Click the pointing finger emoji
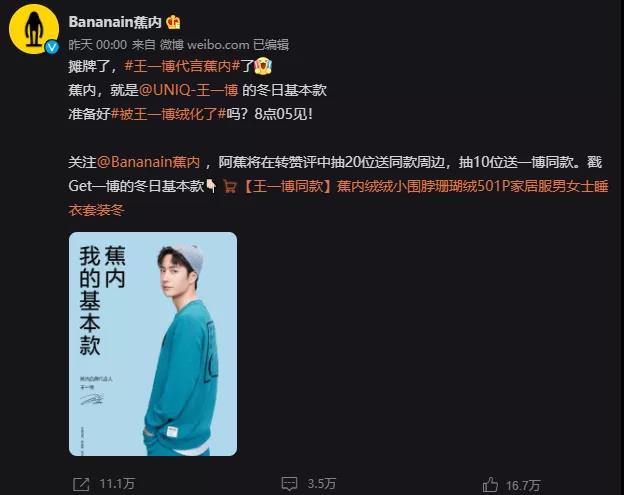Image resolution: width=624 pixels, height=495 pixels. 211,186
